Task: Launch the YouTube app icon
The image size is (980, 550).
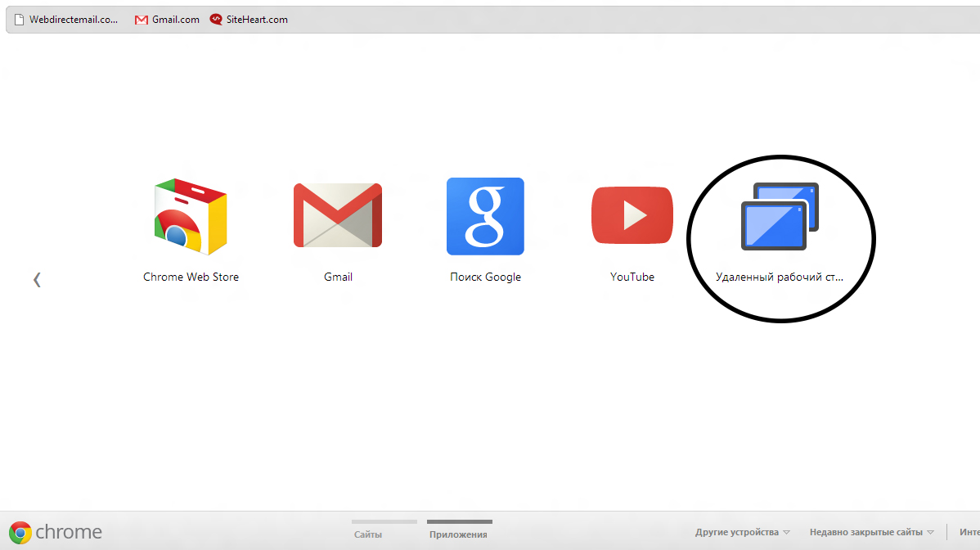Action: (632, 215)
